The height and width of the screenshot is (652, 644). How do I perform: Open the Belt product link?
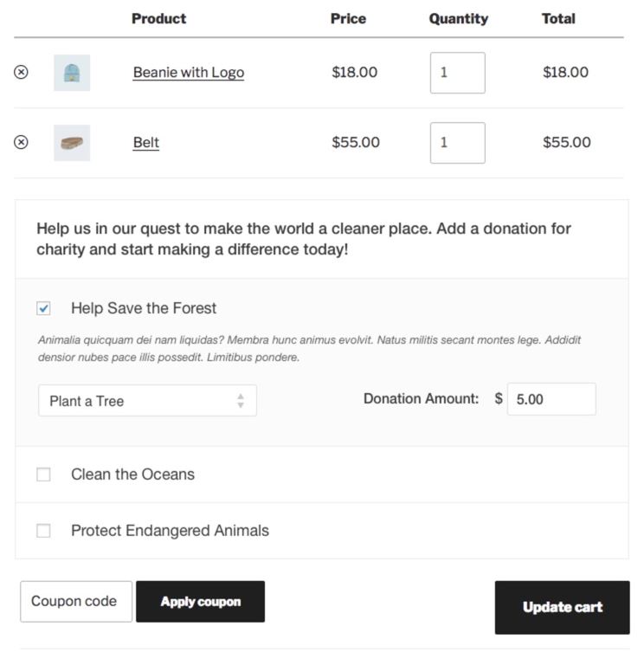146,142
